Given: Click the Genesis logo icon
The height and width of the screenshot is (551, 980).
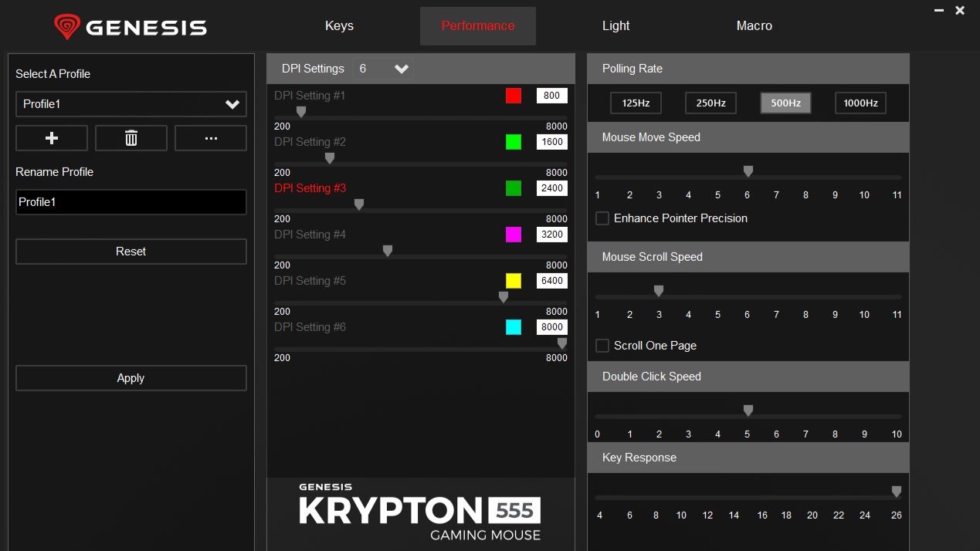Looking at the screenshot, I should (67, 27).
